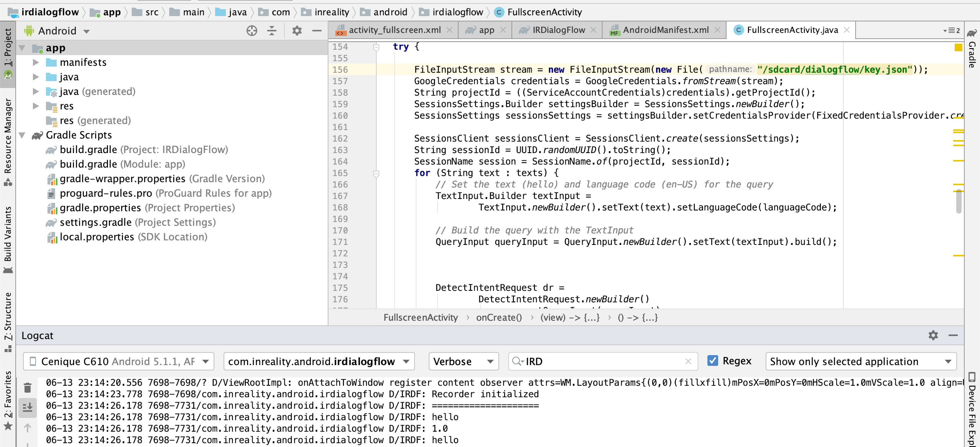Open the Project panel settings gear
980x447 pixels.
tap(296, 31)
